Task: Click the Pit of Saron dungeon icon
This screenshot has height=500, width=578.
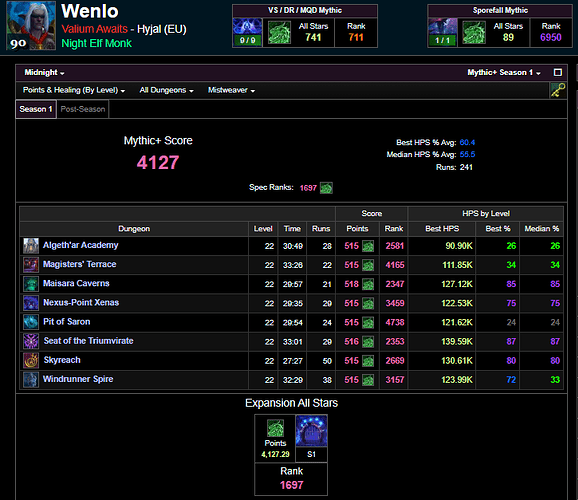Action: (31, 322)
